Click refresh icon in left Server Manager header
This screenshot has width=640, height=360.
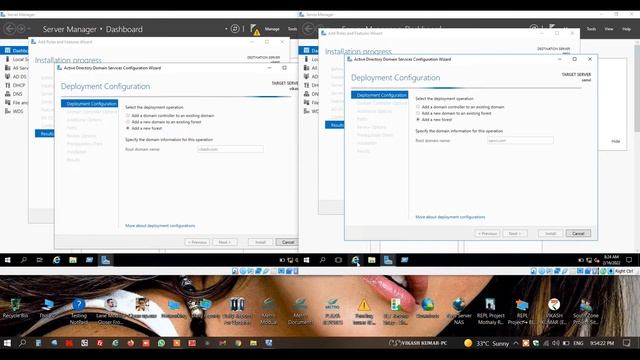tap(235, 29)
